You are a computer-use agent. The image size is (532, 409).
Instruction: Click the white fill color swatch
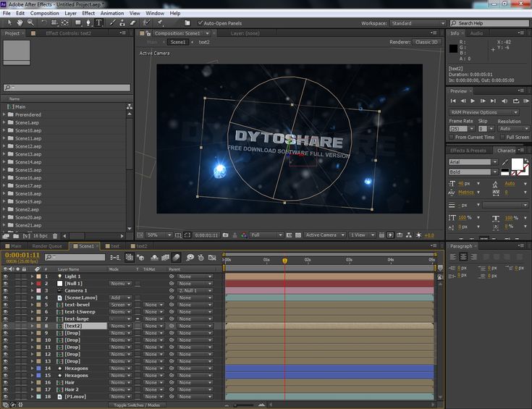518,164
